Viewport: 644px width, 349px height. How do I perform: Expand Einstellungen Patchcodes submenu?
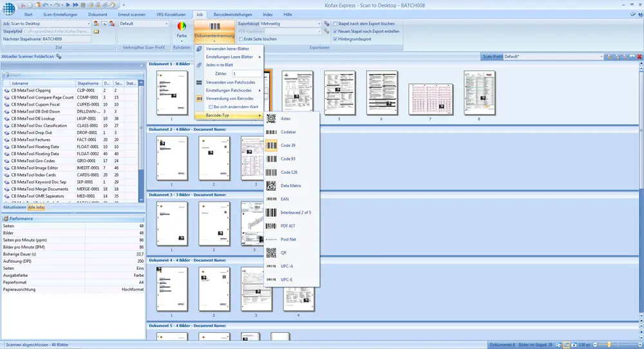pyautogui.click(x=229, y=90)
